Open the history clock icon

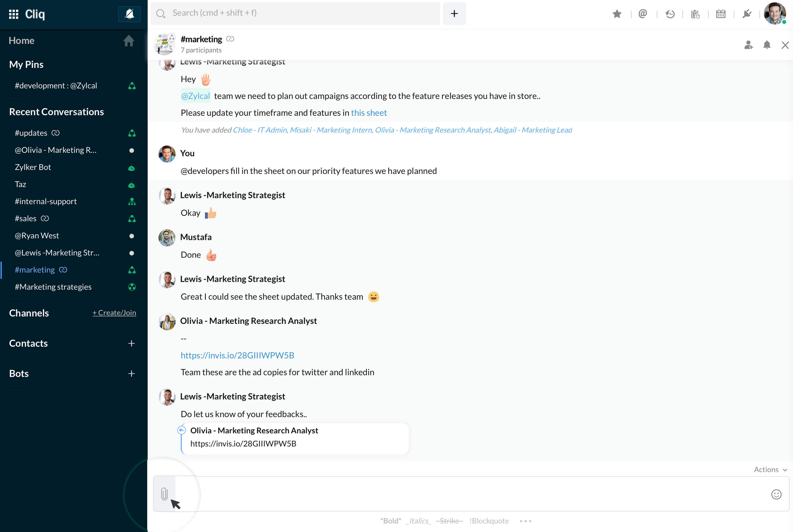click(670, 14)
